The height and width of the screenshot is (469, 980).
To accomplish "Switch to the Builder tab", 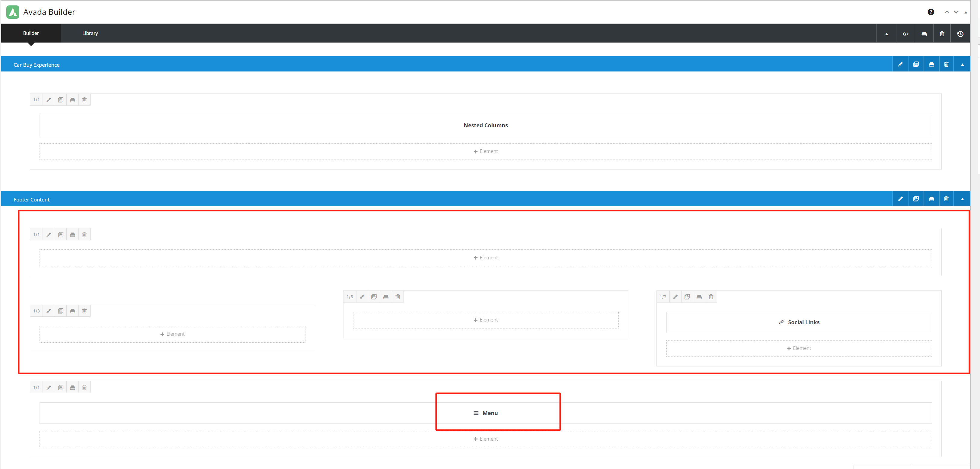I will coord(31,33).
